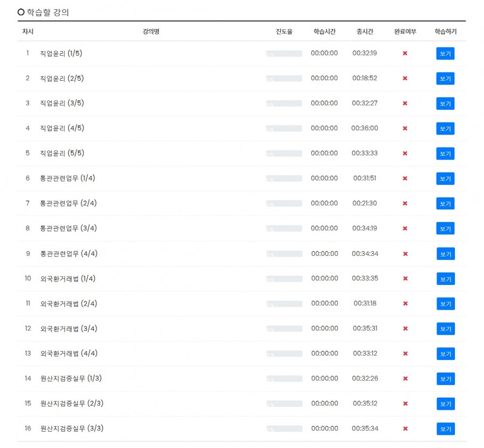The height and width of the screenshot is (448, 484).
Task: Click total time 00:21:30
Action: pos(364,203)
